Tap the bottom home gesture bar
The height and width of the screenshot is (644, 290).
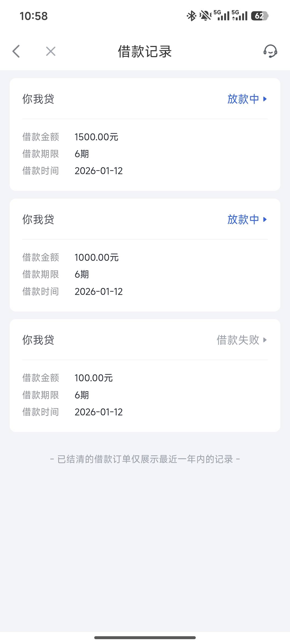click(x=145, y=638)
